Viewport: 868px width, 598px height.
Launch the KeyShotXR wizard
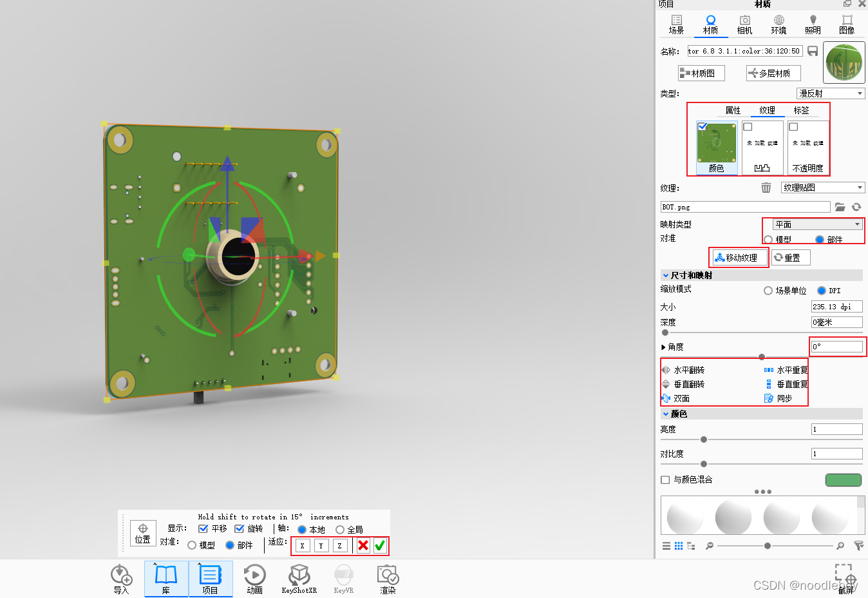click(299, 579)
